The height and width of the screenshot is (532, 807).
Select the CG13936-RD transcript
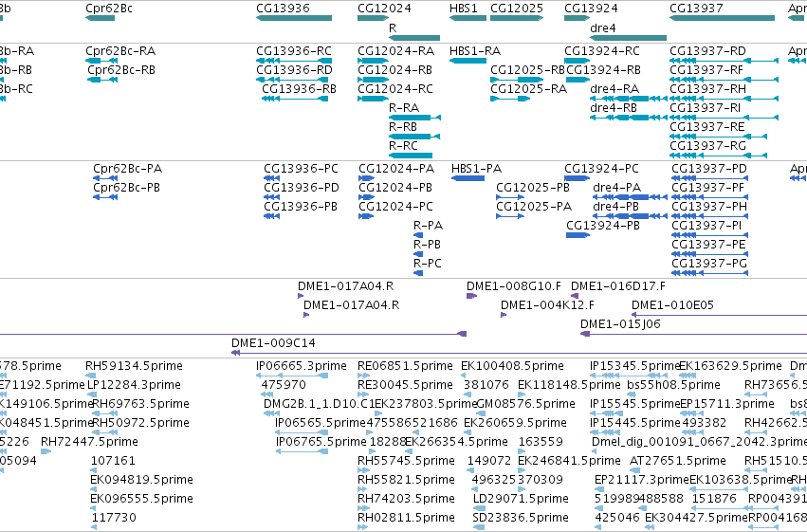click(x=292, y=80)
